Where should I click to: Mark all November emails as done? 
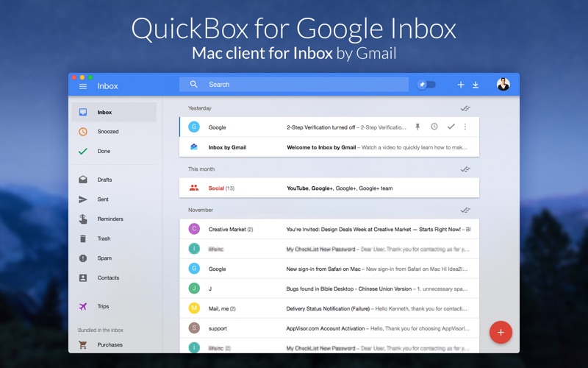click(x=465, y=210)
